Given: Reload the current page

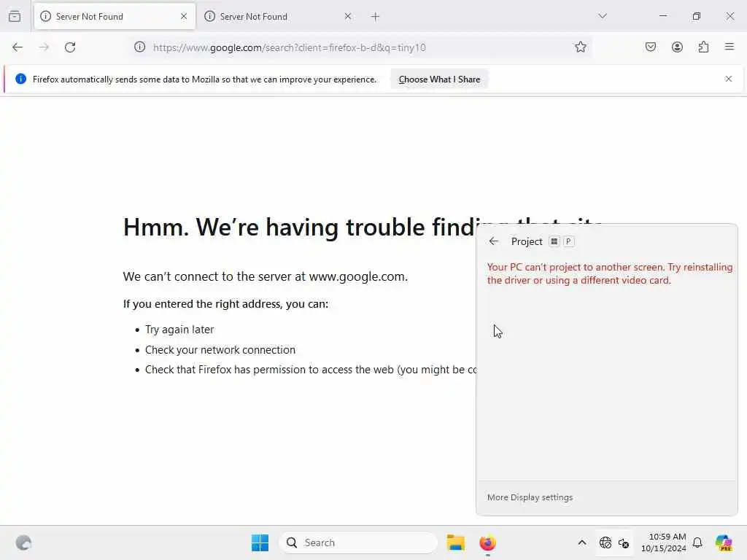Looking at the screenshot, I should [x=70, y=47].
